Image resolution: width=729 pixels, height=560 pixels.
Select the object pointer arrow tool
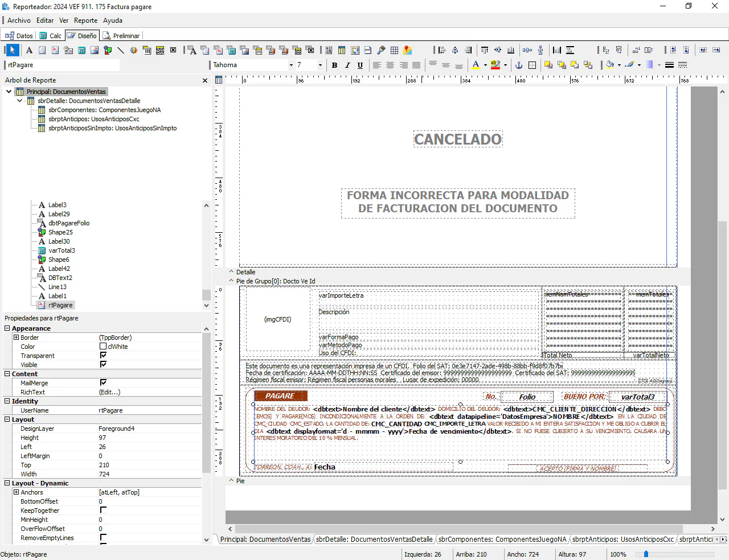coord(13,50)
